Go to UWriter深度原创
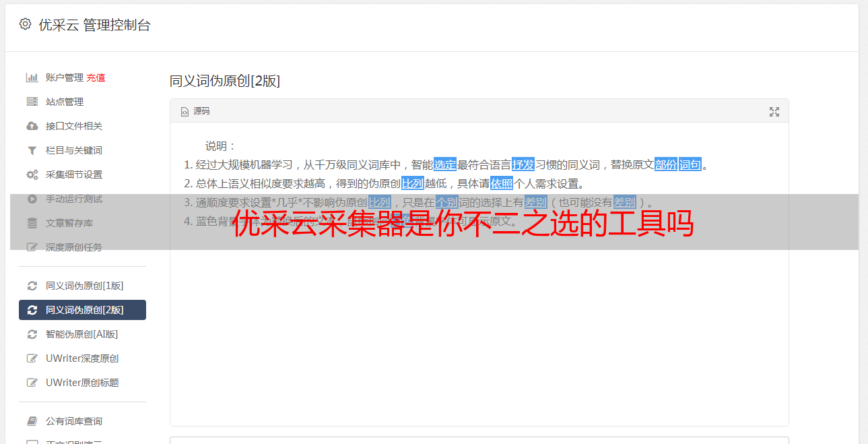This screenshot has height=444, width=868. [x=82, y=358]
